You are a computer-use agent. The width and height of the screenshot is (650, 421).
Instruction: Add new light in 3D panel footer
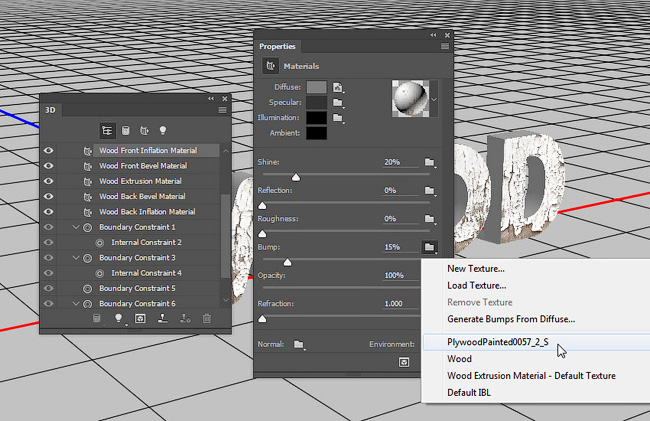click(119, 318)
